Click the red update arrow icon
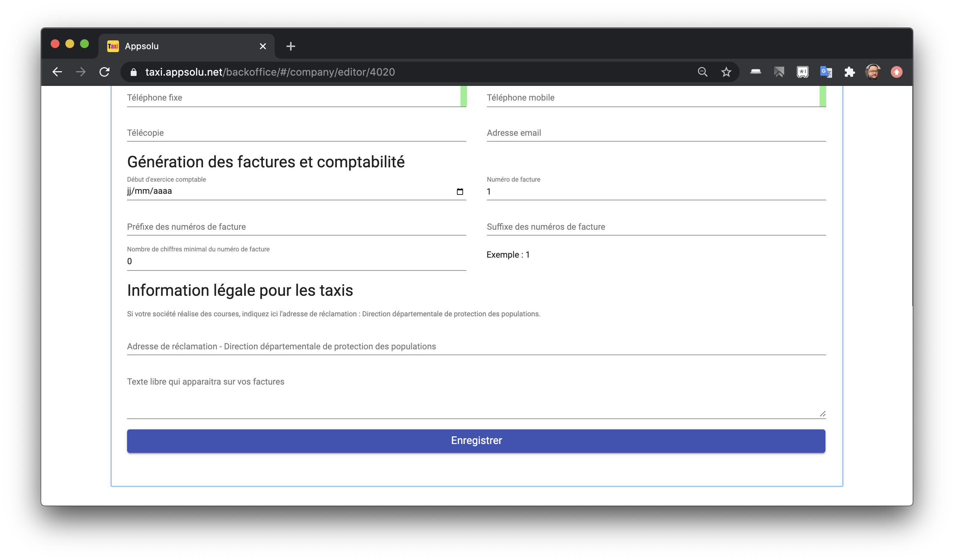Screen dimensions: 954x560 [x=896, y=72]
